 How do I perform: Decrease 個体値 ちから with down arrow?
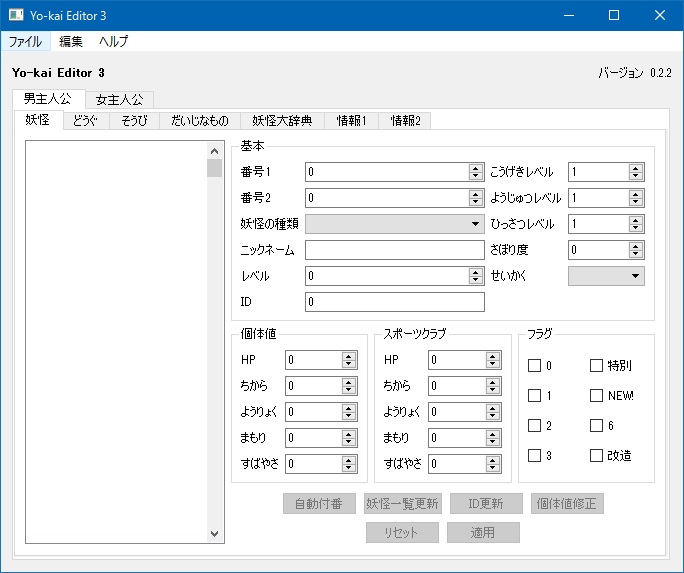[349, 390]
